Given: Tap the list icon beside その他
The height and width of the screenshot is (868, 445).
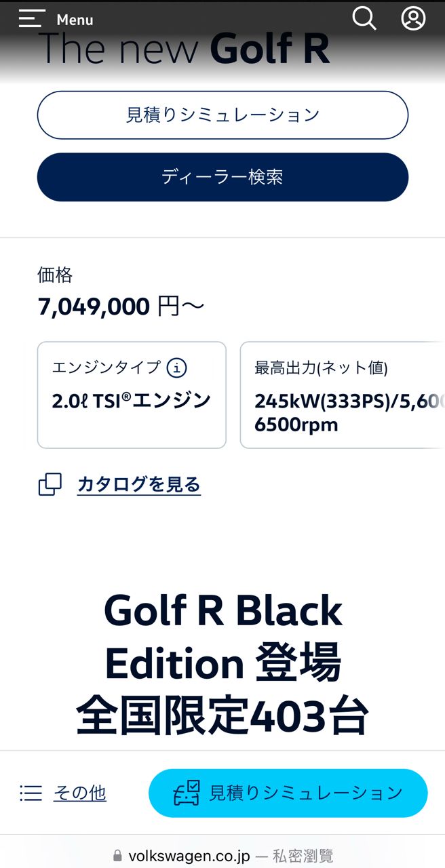Looking at the screenshot, I should [x=31, y=793].
